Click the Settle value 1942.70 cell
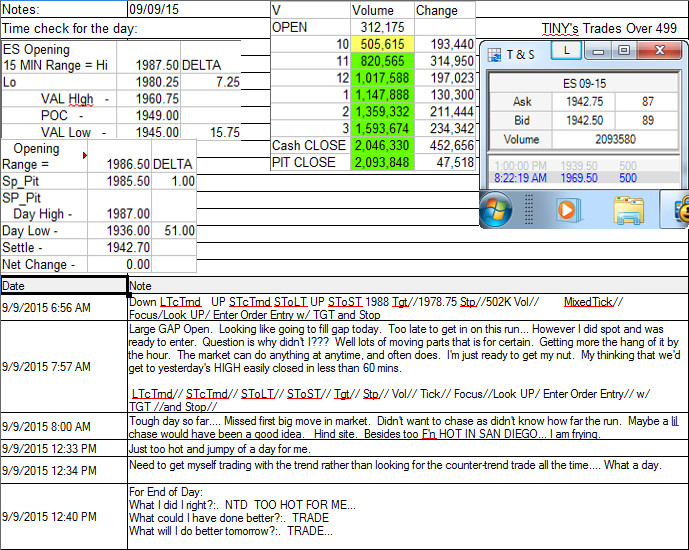This screenshot has width=689, height=550. point(120,247)
